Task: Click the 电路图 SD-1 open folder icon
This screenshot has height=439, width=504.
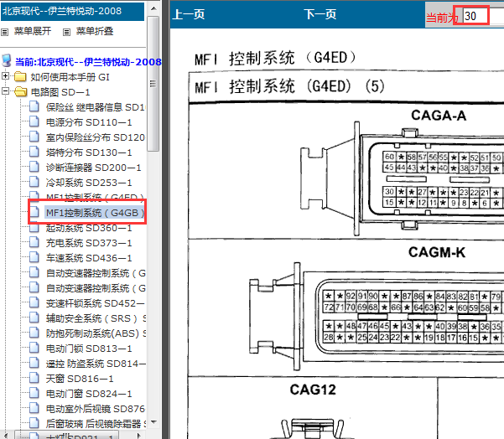Action: point(21,92)
